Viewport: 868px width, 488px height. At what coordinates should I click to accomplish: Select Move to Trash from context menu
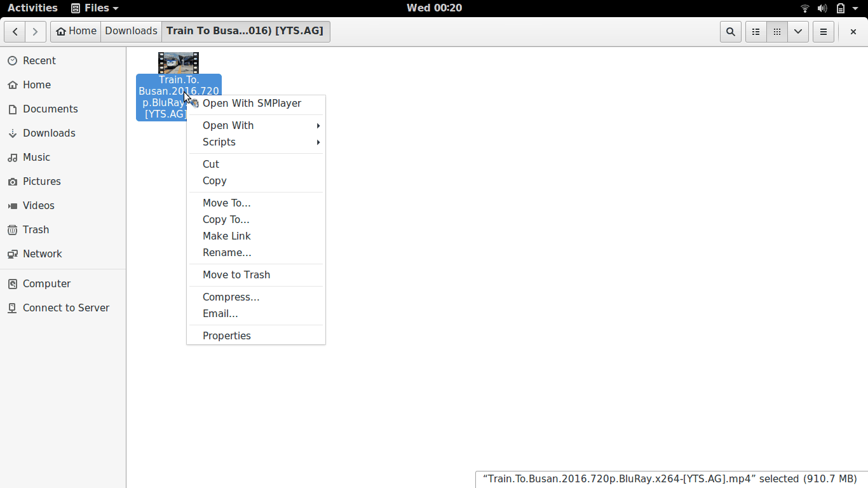click(x=236, y=274)
